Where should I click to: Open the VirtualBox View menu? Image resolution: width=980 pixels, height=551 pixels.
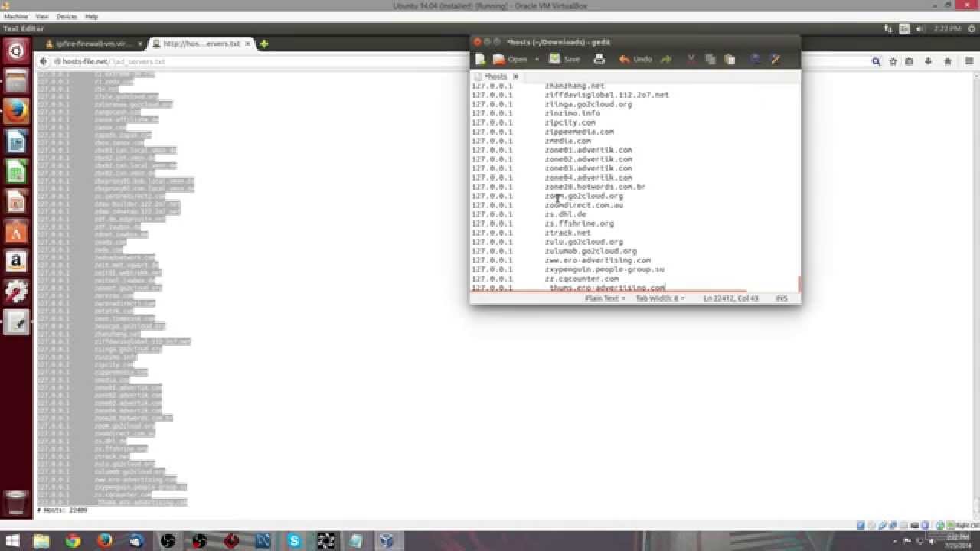[x=42, y=16]
